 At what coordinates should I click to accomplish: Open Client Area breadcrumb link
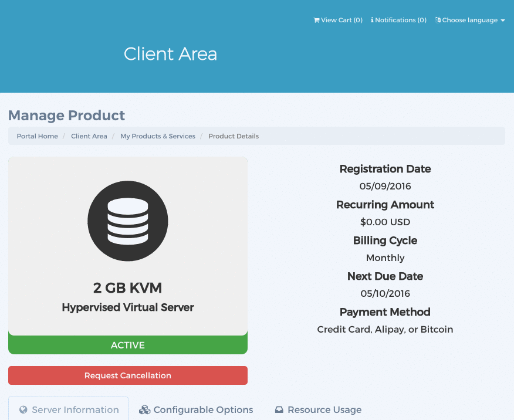pos(89,136)
